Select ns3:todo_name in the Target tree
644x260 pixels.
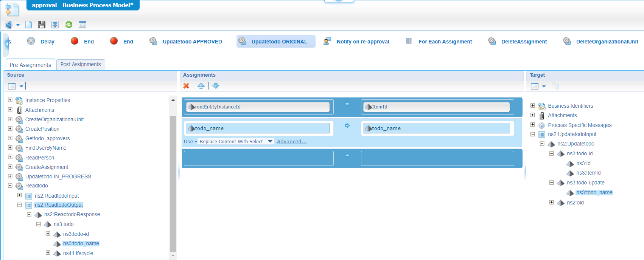[x=594, y=192]
